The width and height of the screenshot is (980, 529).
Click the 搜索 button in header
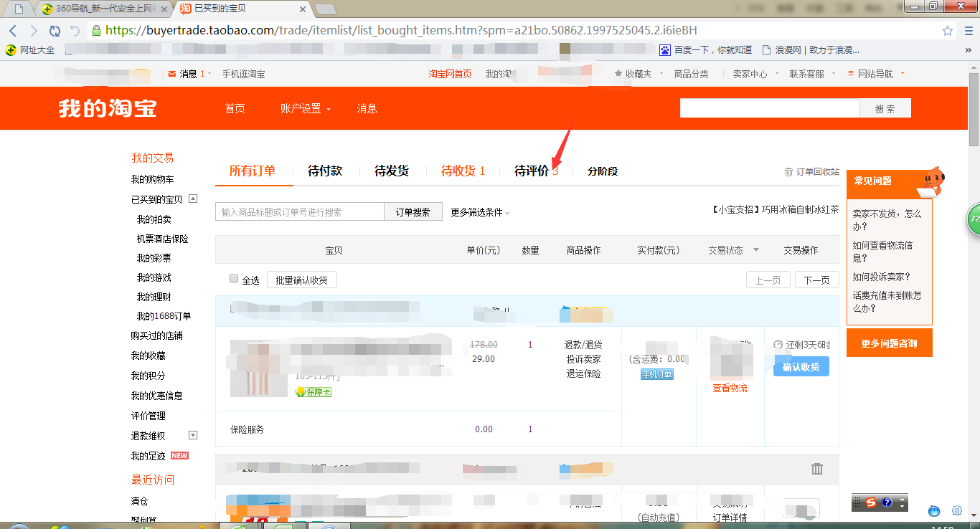pos(885,108)
